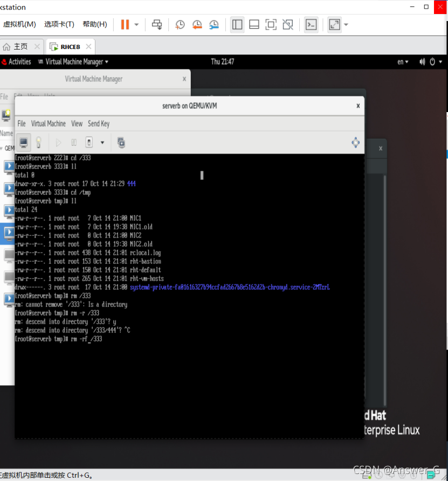Click the run VM play button

pos(58,142)
